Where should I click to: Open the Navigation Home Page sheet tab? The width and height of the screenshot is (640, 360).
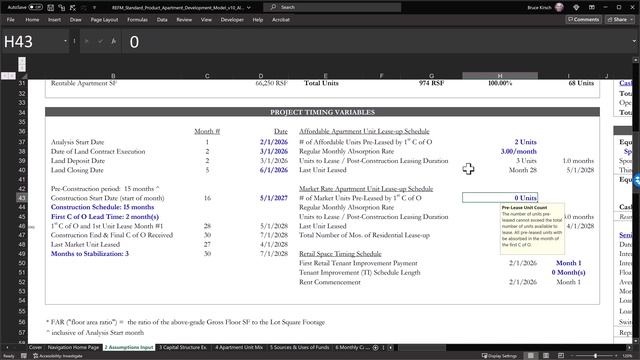(73, 347)
